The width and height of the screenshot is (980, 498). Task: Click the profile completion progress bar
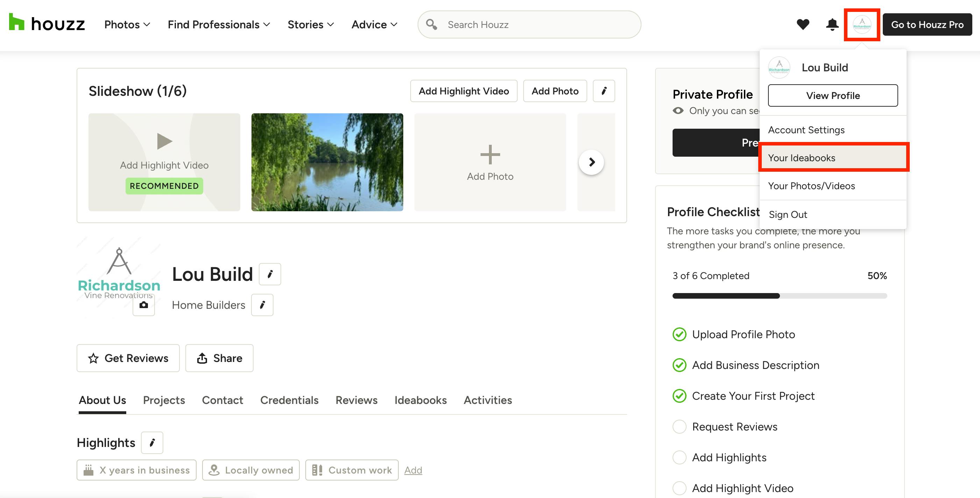pyautogui.click(x=780, y=296)
